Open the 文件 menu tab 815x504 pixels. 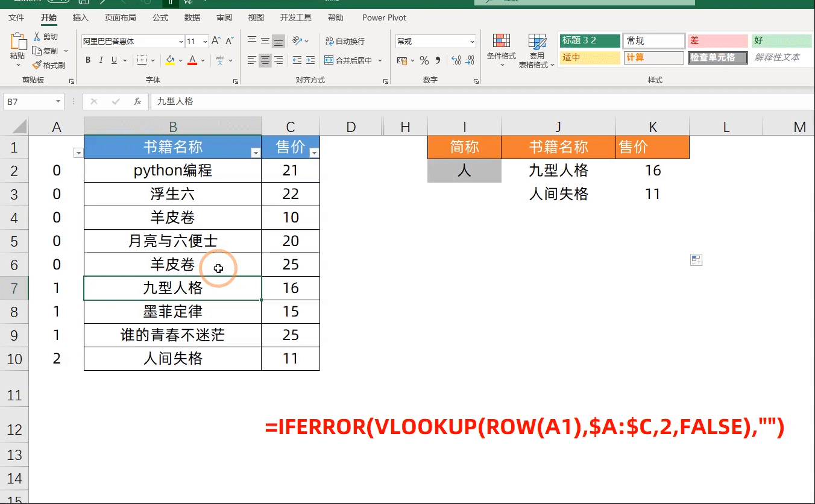17,17
